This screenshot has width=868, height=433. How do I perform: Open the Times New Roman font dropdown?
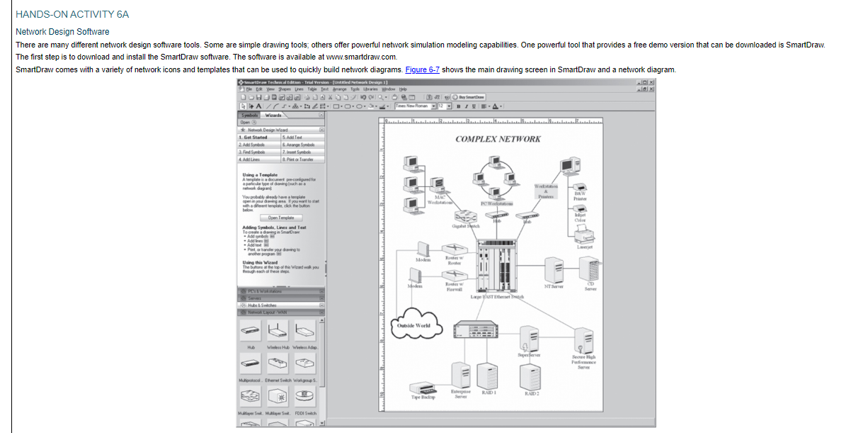pyautogui.click(x=433, y=106)
